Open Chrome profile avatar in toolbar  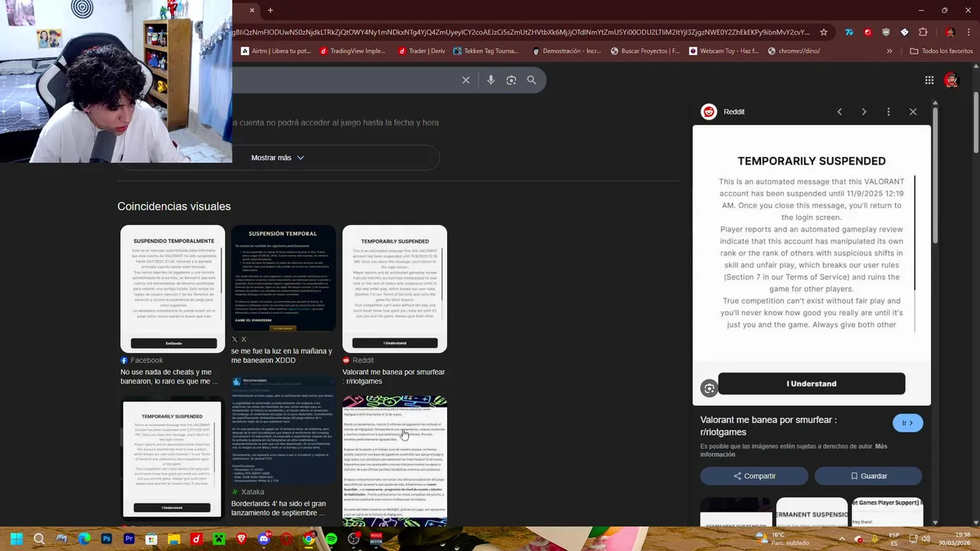point(949,32)
